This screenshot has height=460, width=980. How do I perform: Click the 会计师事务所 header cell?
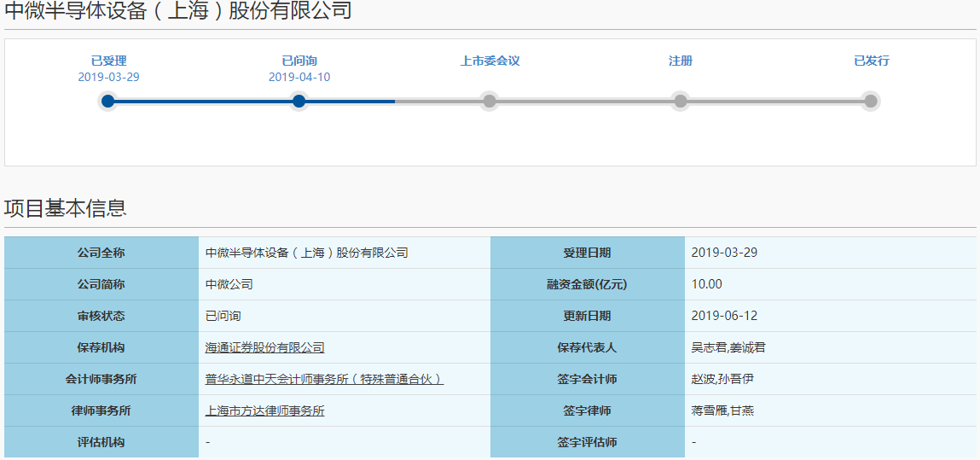coord(101,380)
